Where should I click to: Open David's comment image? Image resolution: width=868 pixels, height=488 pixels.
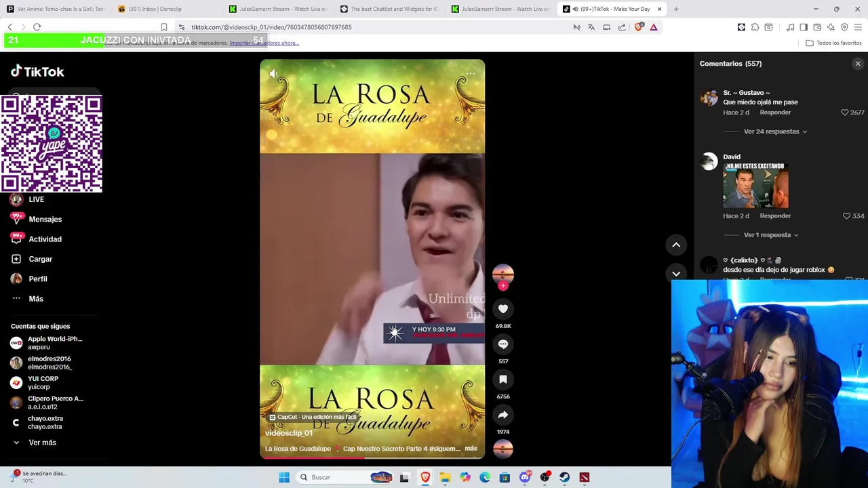click(755, 185)
